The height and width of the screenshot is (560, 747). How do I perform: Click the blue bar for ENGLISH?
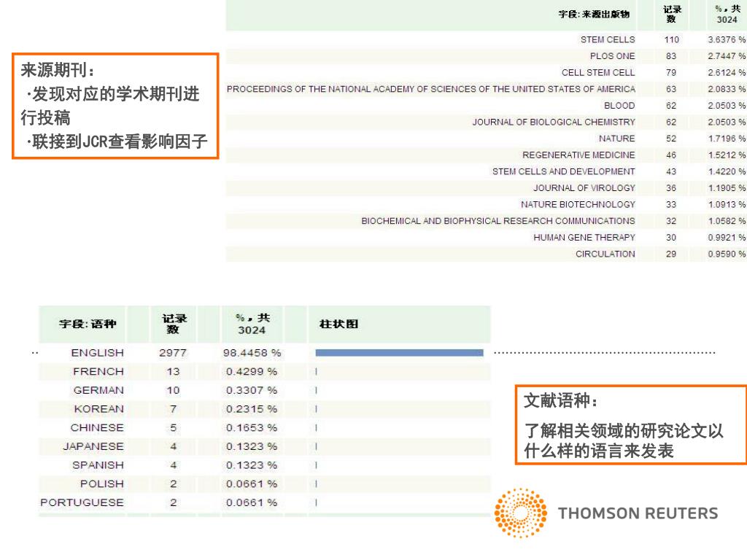(399, 353)
